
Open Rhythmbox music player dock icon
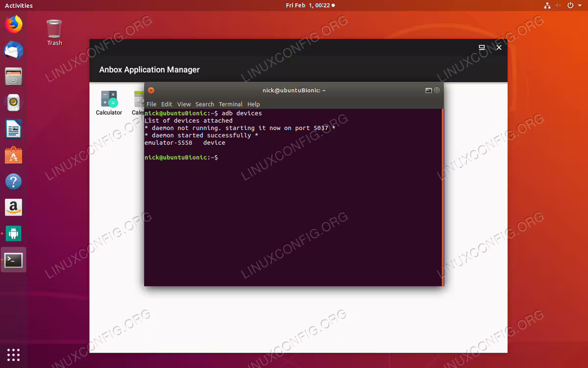tap(14, 103)
